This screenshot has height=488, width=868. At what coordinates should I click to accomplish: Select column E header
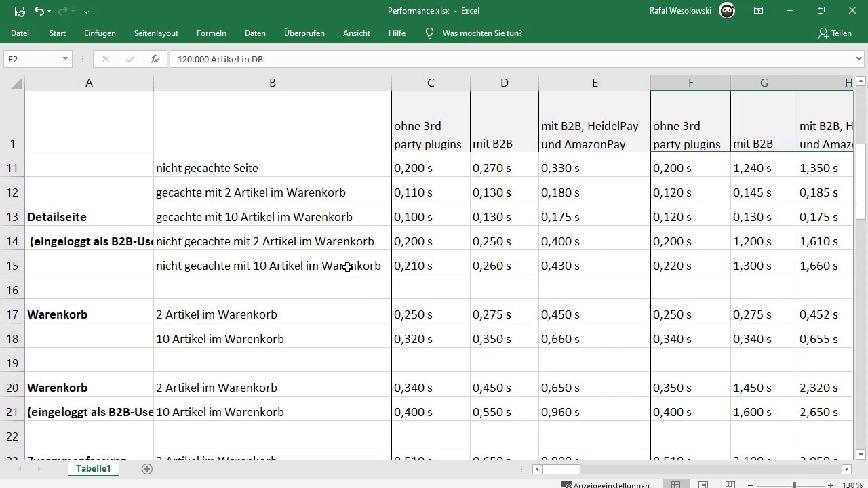595,83
